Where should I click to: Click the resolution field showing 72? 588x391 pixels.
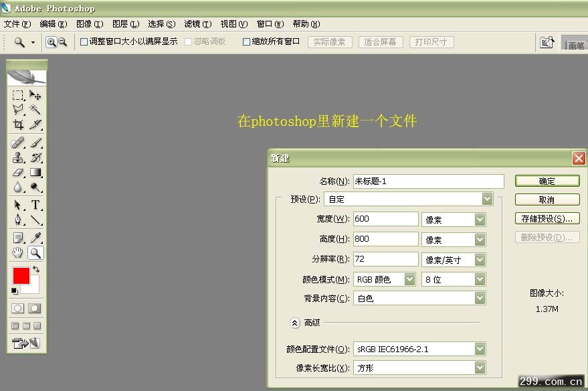coord(385,259)
